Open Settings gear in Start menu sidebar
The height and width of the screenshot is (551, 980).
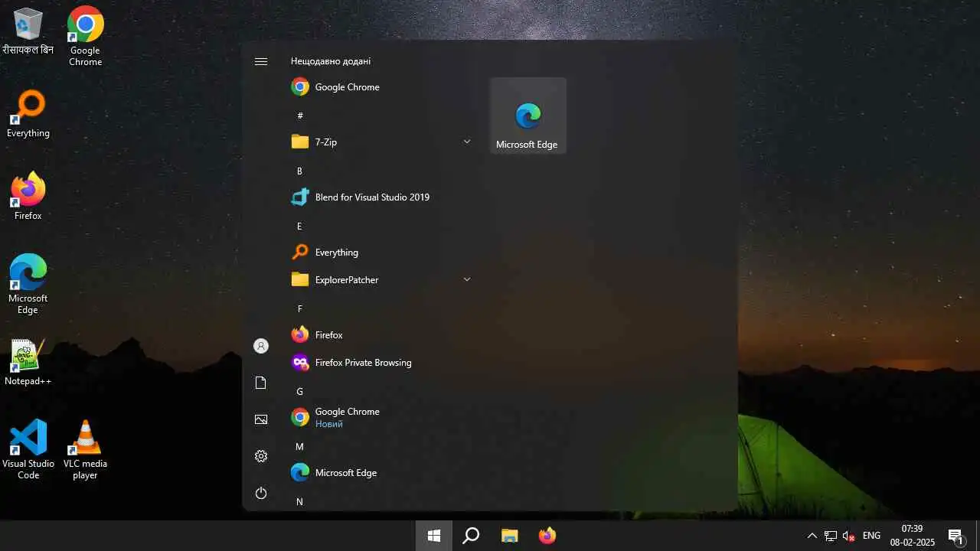[x=261, y=456]
